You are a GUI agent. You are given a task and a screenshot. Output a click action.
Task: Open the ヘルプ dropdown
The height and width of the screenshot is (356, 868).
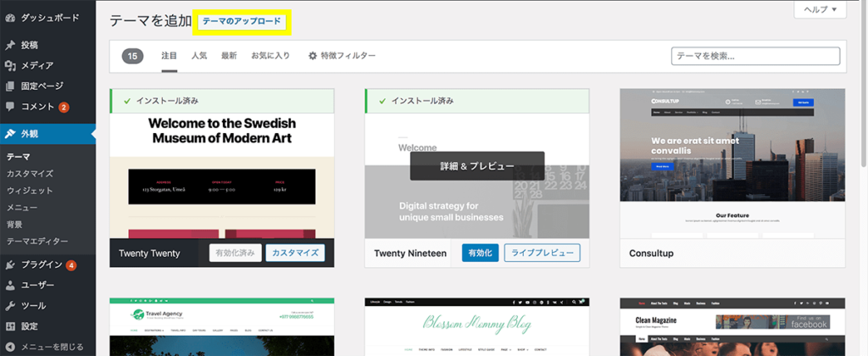pyautogui.click(x=820, y=9)
